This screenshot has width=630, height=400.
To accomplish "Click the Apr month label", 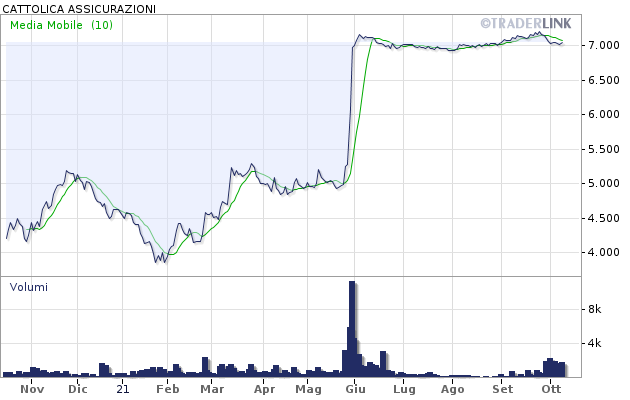I will point(264,389).
